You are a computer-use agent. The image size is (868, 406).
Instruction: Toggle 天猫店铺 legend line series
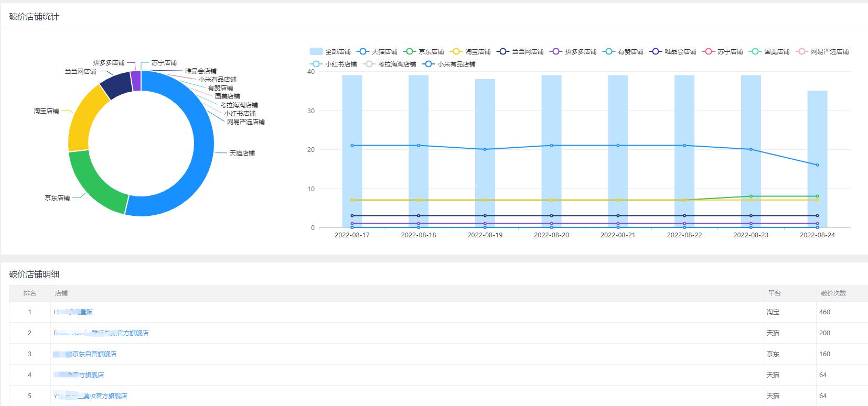pyautogui.click(x=377, y=51)
